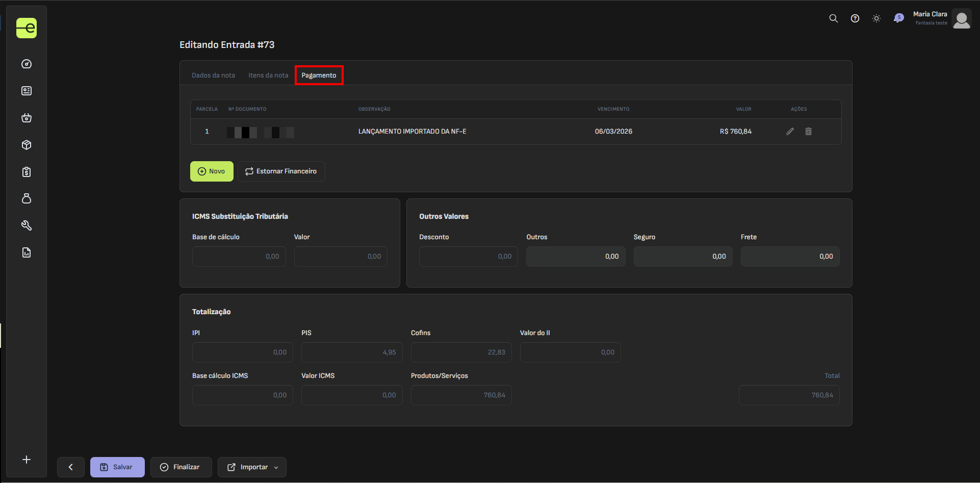Click the plus icon in sidebar bottom
The image size is (980, 483).
[x=27, y=460]
